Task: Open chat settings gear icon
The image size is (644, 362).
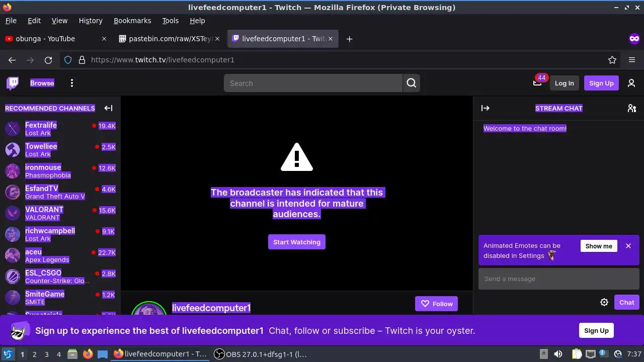Action: pos(604,302)
